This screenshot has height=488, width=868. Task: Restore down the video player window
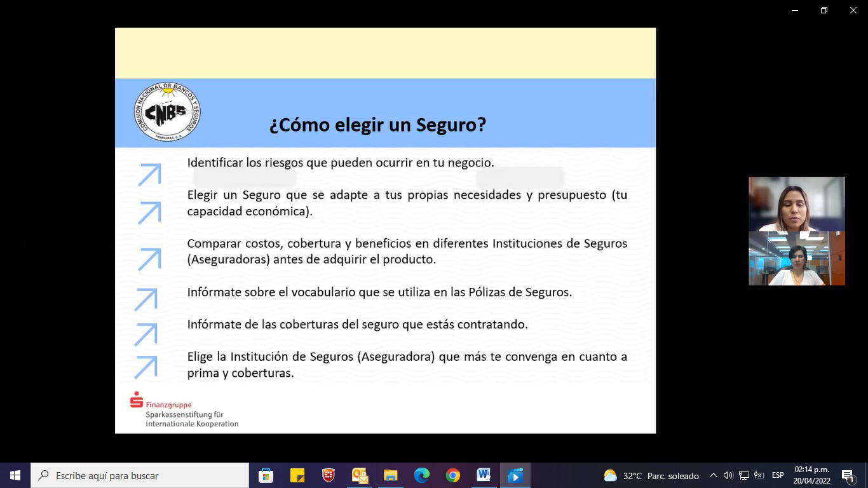click(824, 10)
